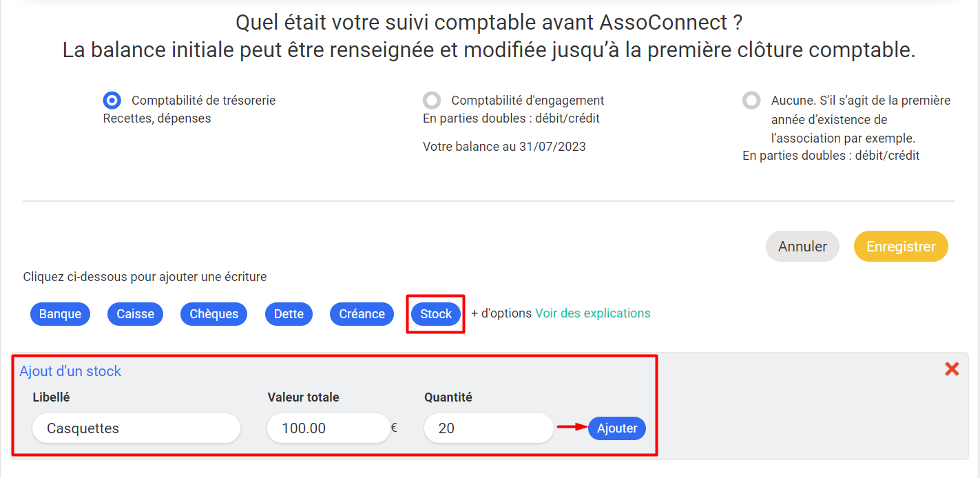Add a Caisse entry

135,314
